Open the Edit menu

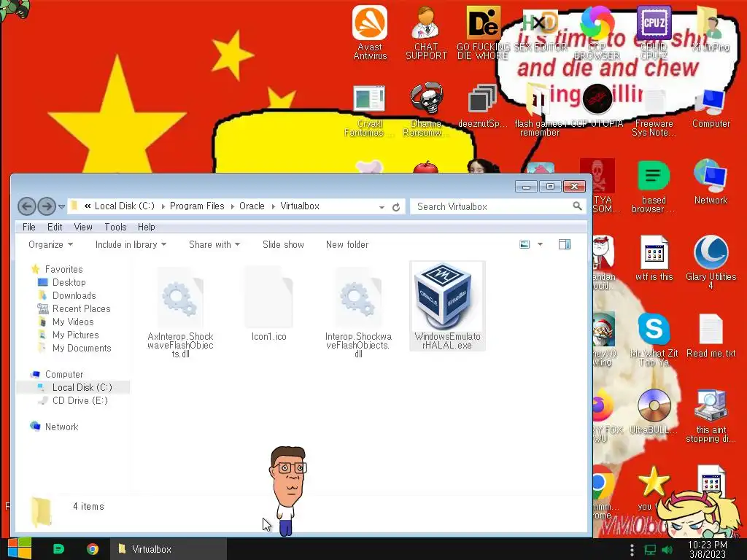point(55,227)
